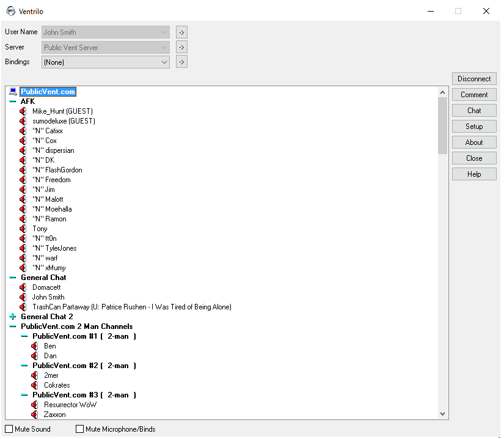Click speaker icon next to Resurrector WoW
Screen dimensions: 504x439
[x=34, y=405]
